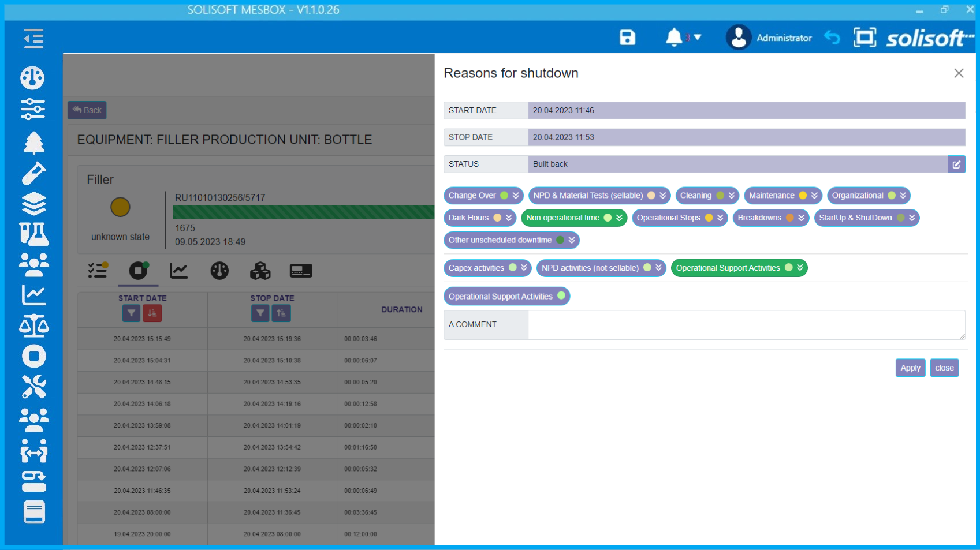
Task: Click the A COMMENT text field
Action: (746, 325)
